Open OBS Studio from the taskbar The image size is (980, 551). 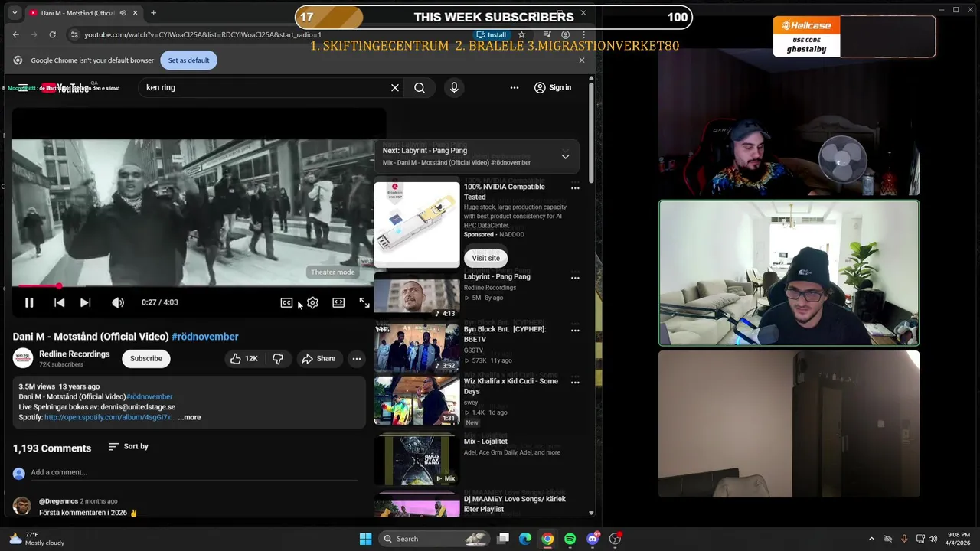[615, 539]
